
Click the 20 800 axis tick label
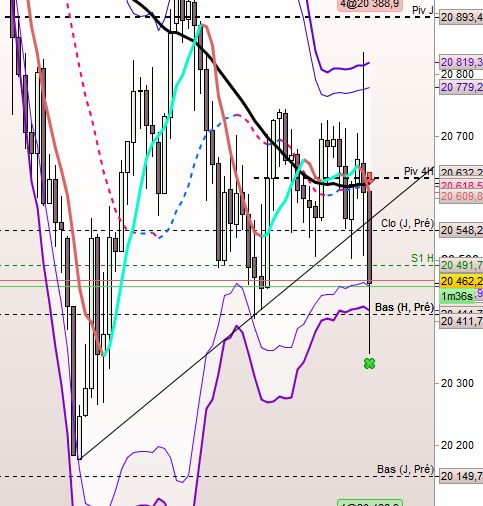pos(457,74)
